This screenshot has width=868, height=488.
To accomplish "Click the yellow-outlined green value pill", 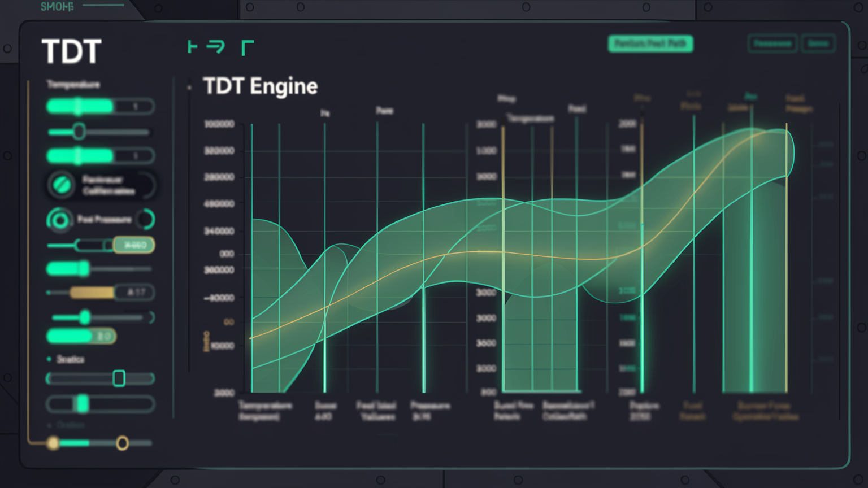I will 134,245.
